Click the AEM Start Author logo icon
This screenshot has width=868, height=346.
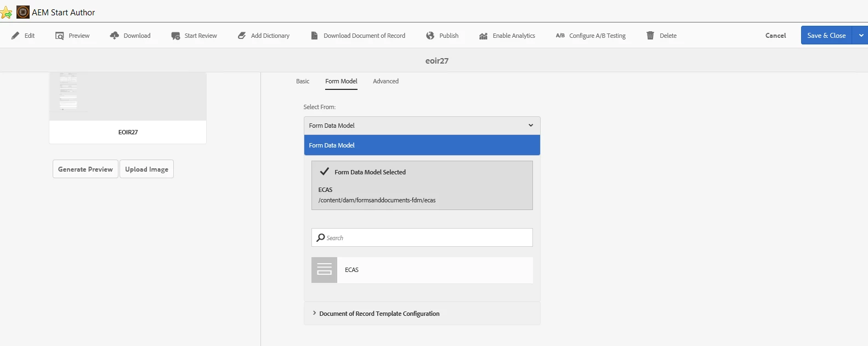tap(23, 12)
